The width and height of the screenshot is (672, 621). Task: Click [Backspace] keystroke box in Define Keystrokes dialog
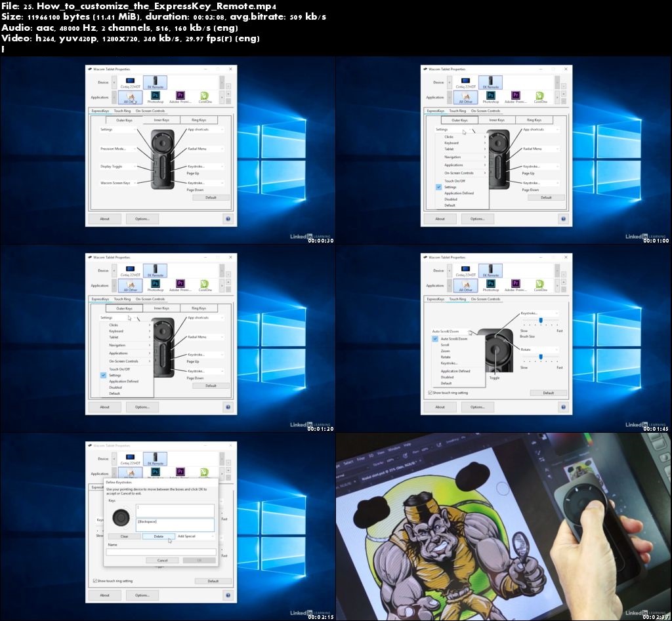[175, 525]
